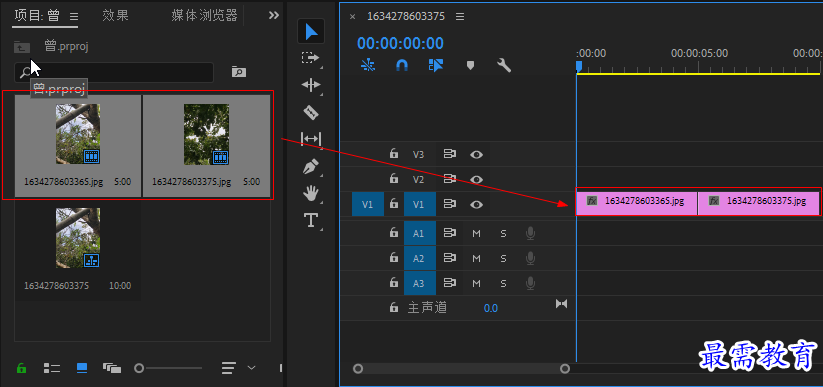823x387 pixels.
Task: Open the 媒体浏览器 tab
Action: (x=205, y=15)
